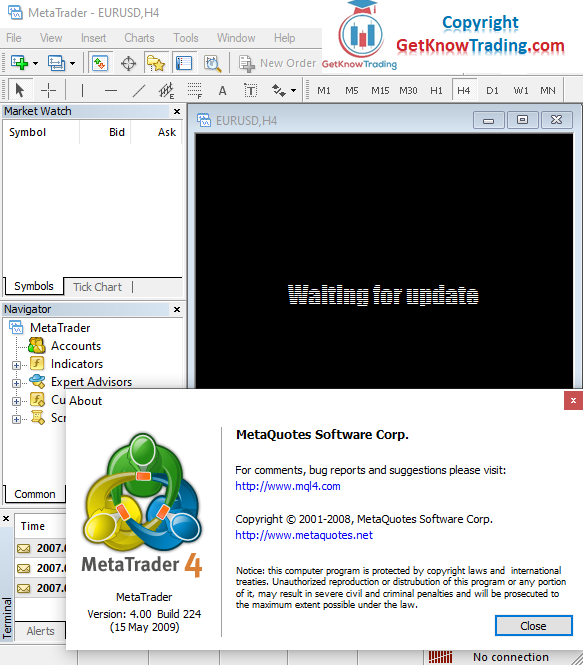583x667 pixels.
Task: Toggle the Data Window crosshair-circle icon
Action: tap(128, 63)
